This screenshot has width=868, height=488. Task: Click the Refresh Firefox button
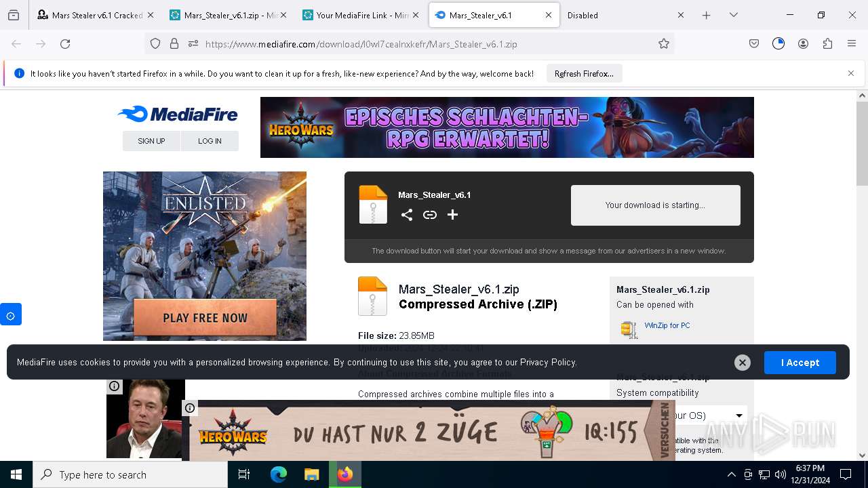coord(584,74)
